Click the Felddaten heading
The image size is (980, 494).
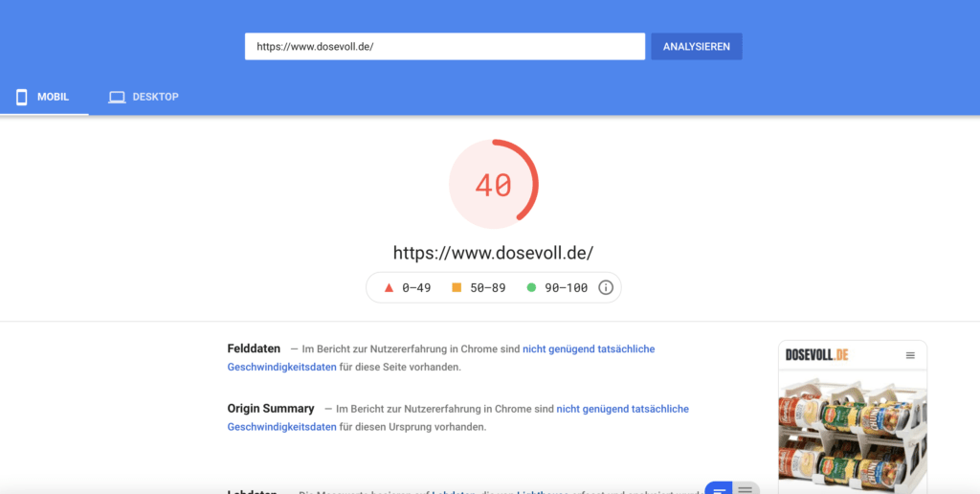point(254,348)
